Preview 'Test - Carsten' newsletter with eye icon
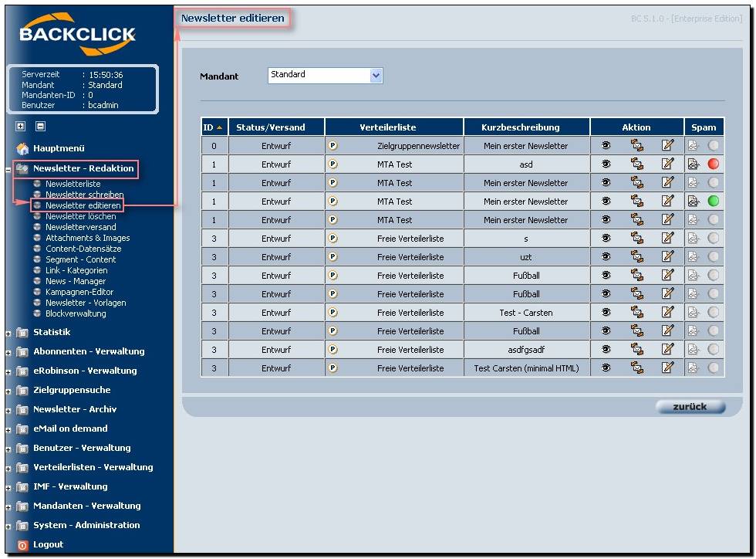The width and height of the screenshot is (756, 559). tap(606, 313)
